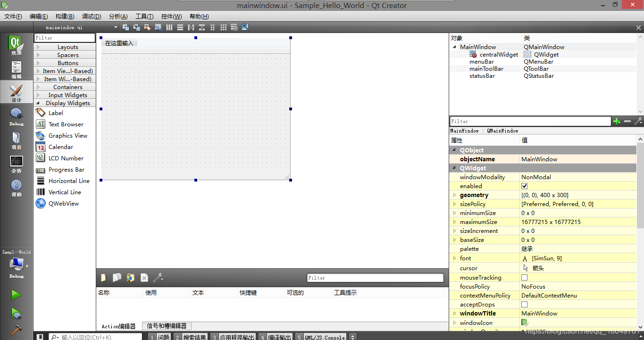This screenshot has width=644, height=340.
Task: Select the centralWidget tree item
Action: [x=499, y=55]
